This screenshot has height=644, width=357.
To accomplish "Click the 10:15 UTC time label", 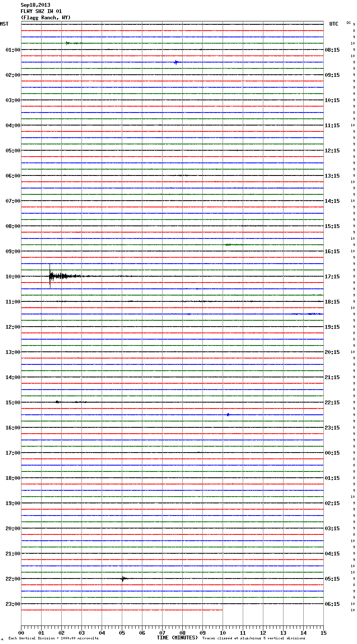I will point(332,100).
